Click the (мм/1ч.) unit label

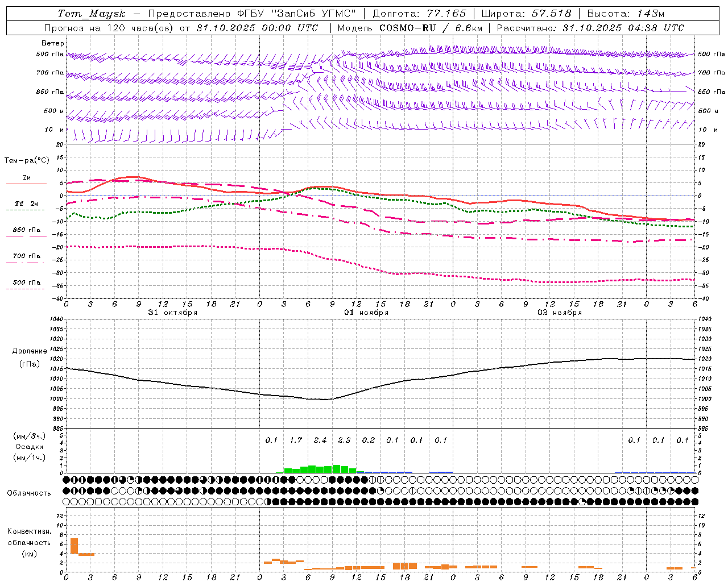point(30,458)
